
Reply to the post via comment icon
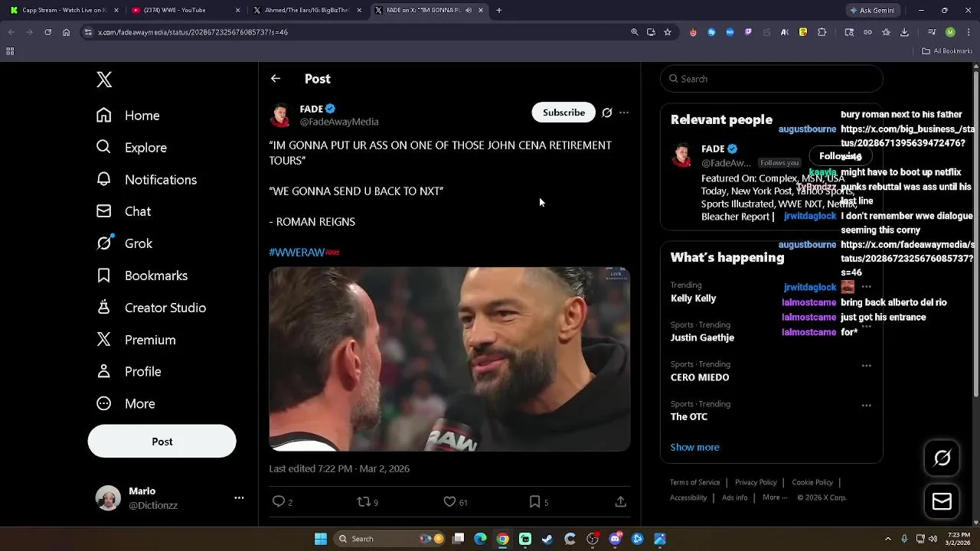(x=279, y=502)
